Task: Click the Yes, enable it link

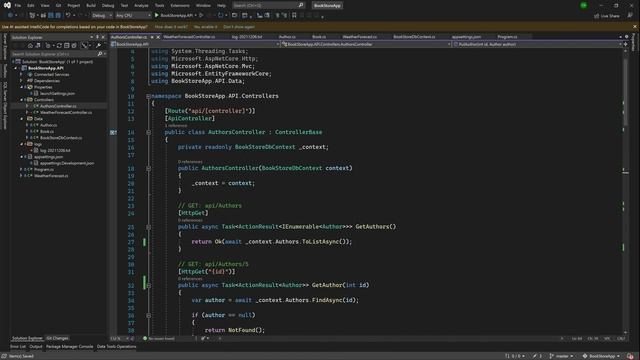Action: 206,27
